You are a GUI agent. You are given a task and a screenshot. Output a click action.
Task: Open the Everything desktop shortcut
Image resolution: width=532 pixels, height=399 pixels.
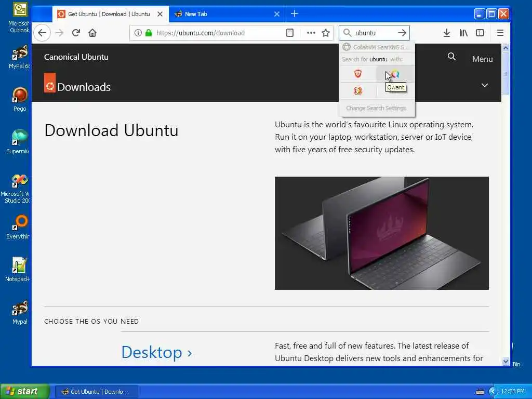click(x=18, y=227)
